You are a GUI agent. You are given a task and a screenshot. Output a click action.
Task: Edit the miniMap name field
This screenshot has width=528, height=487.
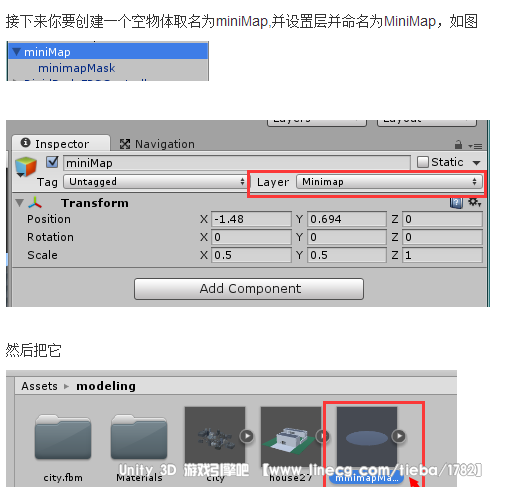237,163
